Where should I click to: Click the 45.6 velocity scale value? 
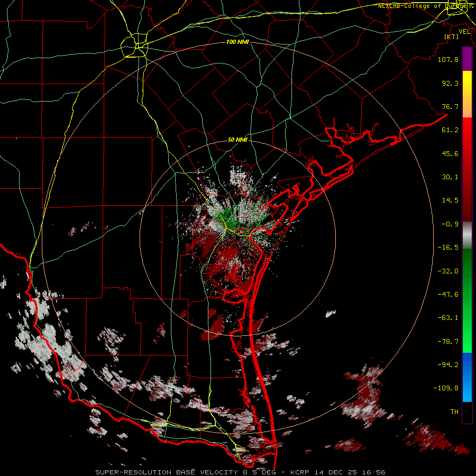coord(450,153)
